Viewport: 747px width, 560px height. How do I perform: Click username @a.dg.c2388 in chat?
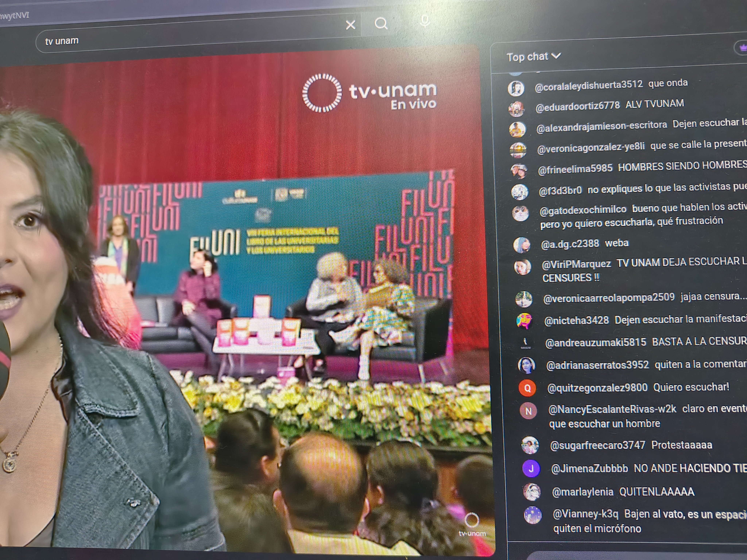[x=570, y=244]
